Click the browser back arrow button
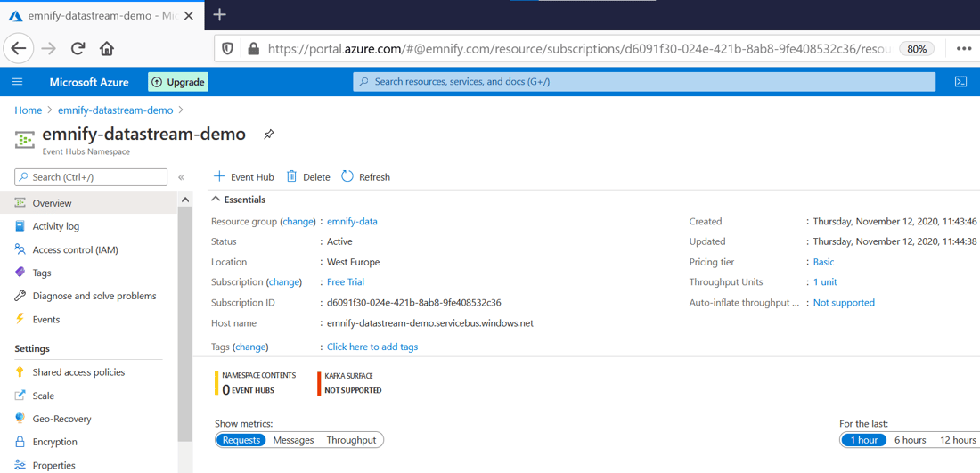The width and height of the screenshot is (980, 473). point(19,49)
